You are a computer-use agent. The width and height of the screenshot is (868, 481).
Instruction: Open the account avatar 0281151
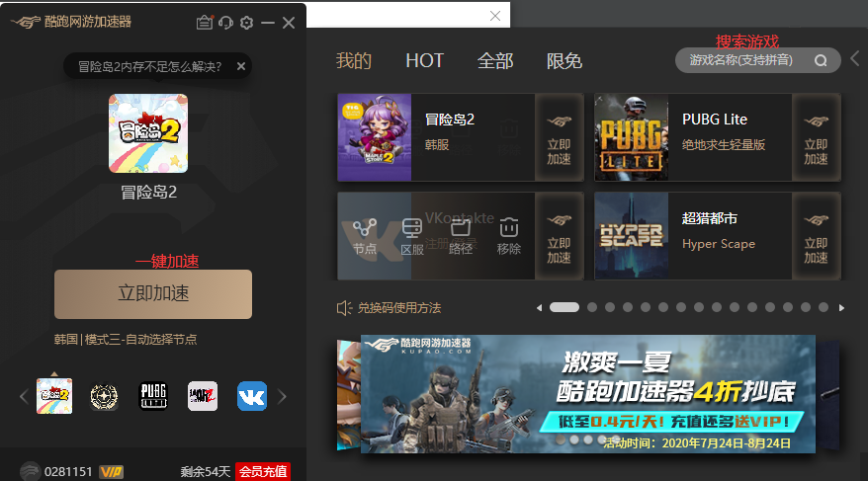31,471
